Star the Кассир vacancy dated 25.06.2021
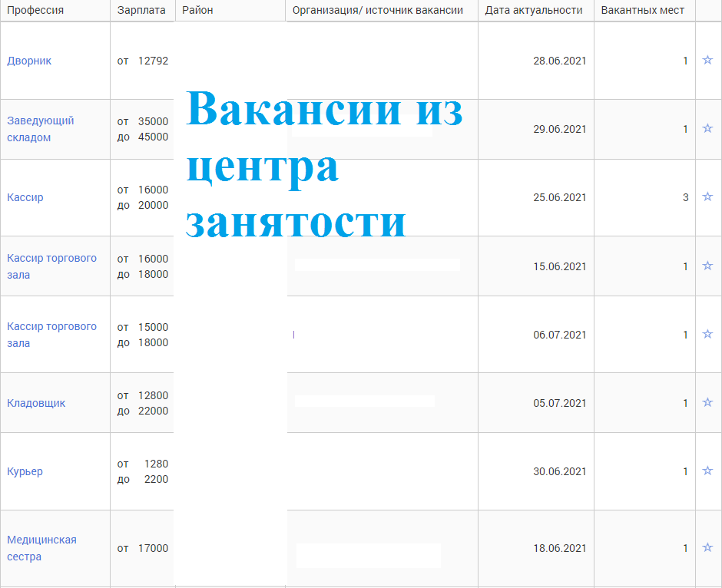The height and width of the screenshot is (588, 722). (707, 197)
